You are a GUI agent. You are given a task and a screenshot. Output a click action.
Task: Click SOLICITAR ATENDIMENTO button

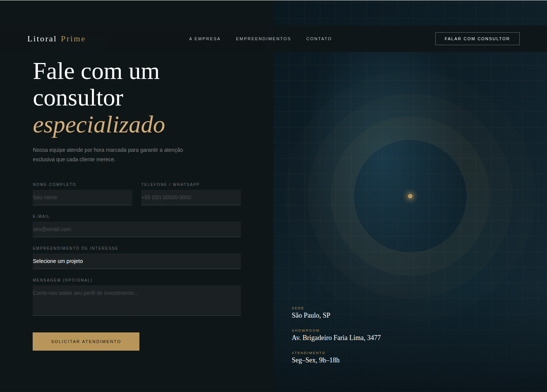coord(86,341)
